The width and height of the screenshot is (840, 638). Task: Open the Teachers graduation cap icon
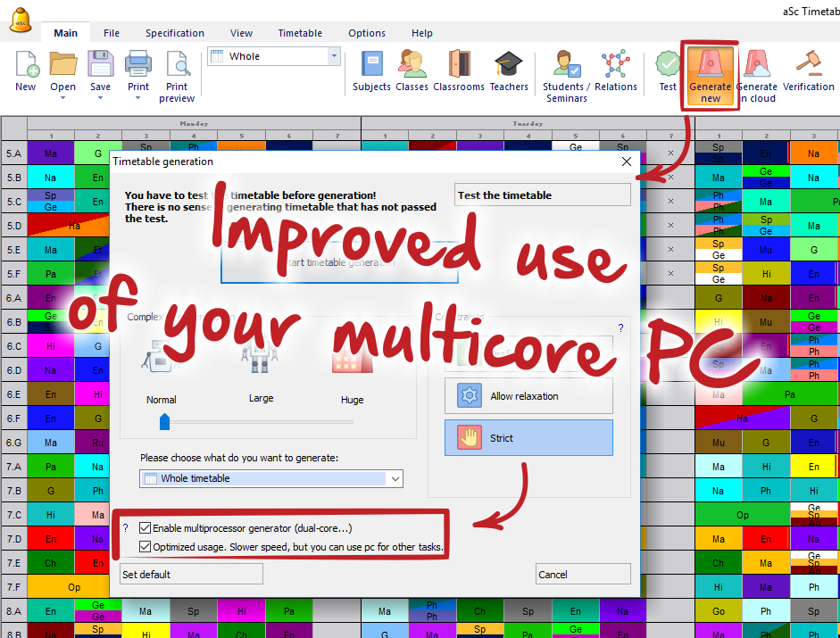tap(509, 65)
